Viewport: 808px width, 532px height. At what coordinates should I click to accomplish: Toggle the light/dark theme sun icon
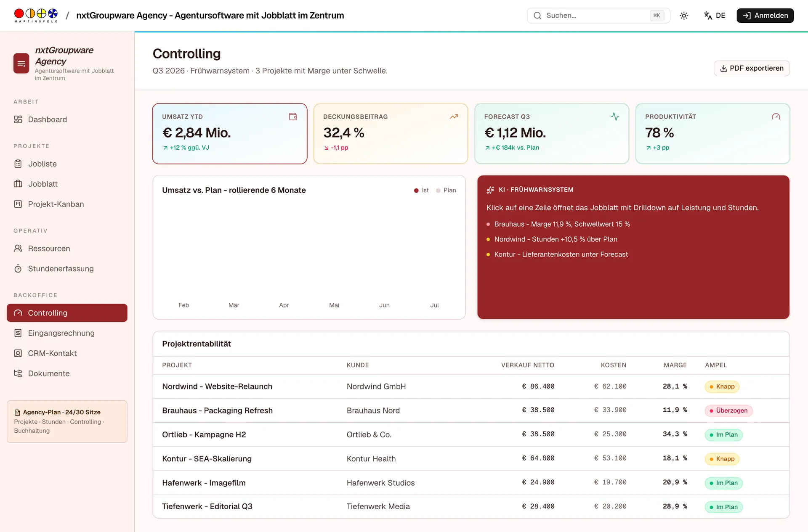pos(684,16)
